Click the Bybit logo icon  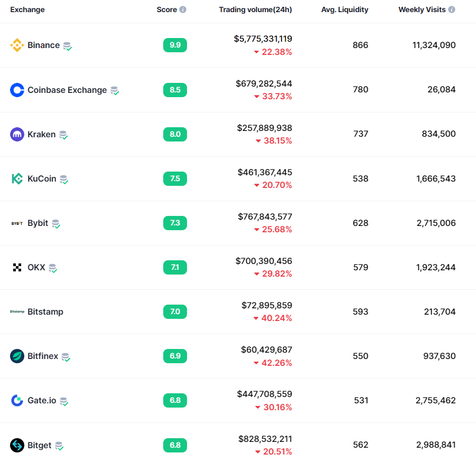click(x=17, y=223)
